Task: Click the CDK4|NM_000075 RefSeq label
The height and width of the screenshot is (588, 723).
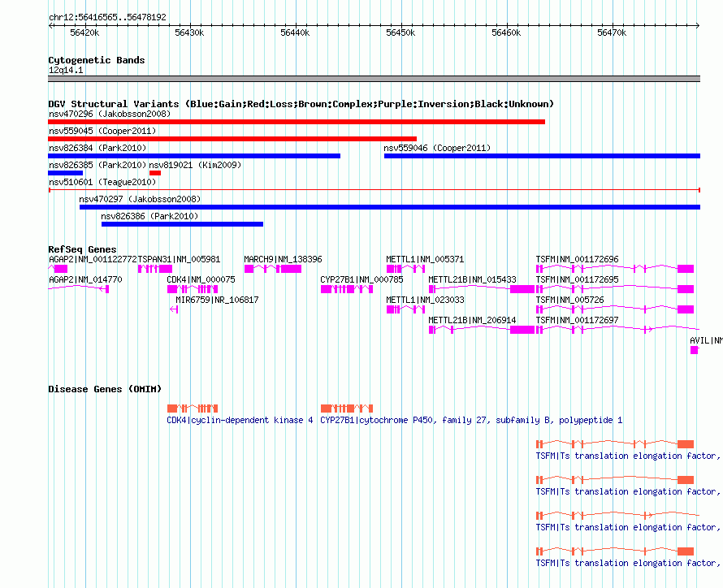Action: click(x=201, y=279)
